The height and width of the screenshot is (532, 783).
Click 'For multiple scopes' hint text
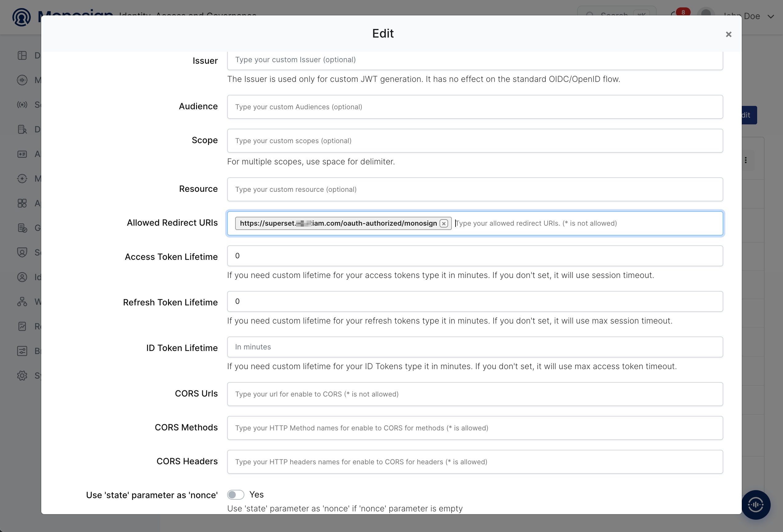311,162
